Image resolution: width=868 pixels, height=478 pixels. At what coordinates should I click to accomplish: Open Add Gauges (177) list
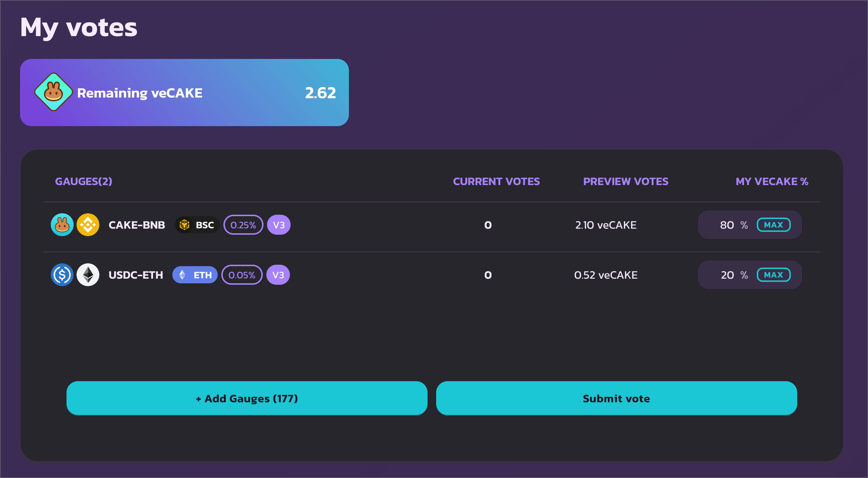pyautogui.click(x=247, y=398)
